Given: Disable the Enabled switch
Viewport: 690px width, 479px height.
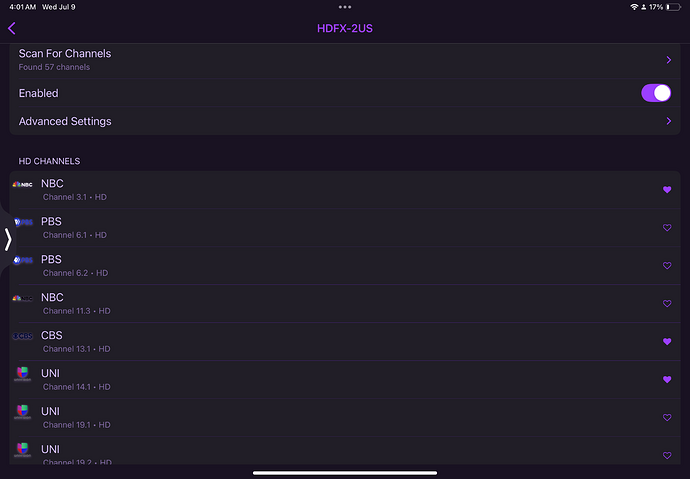Looking at the screenshot, I should 655,93.
